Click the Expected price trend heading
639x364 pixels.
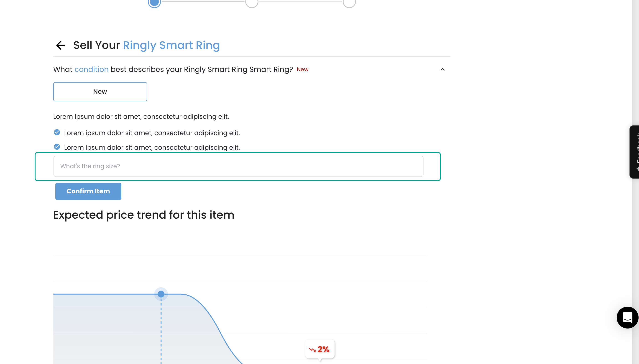pyautogui.click(x=144, y=215)
